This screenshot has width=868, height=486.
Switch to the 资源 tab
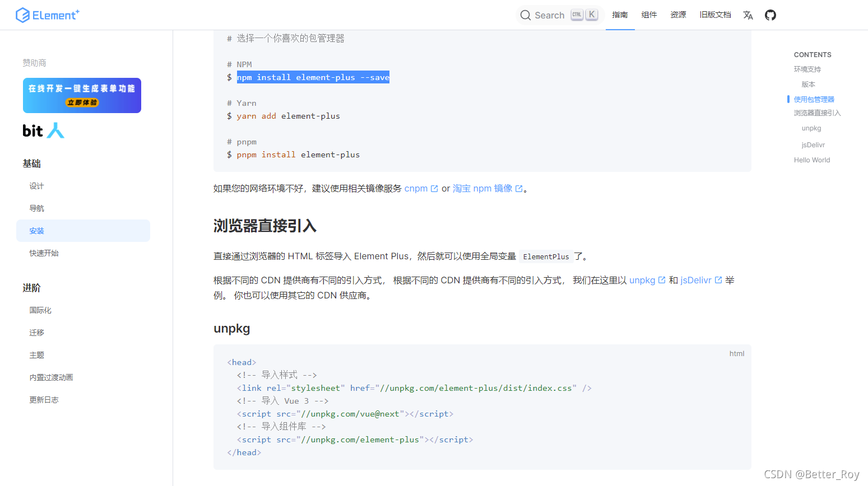tap(678, 15)
